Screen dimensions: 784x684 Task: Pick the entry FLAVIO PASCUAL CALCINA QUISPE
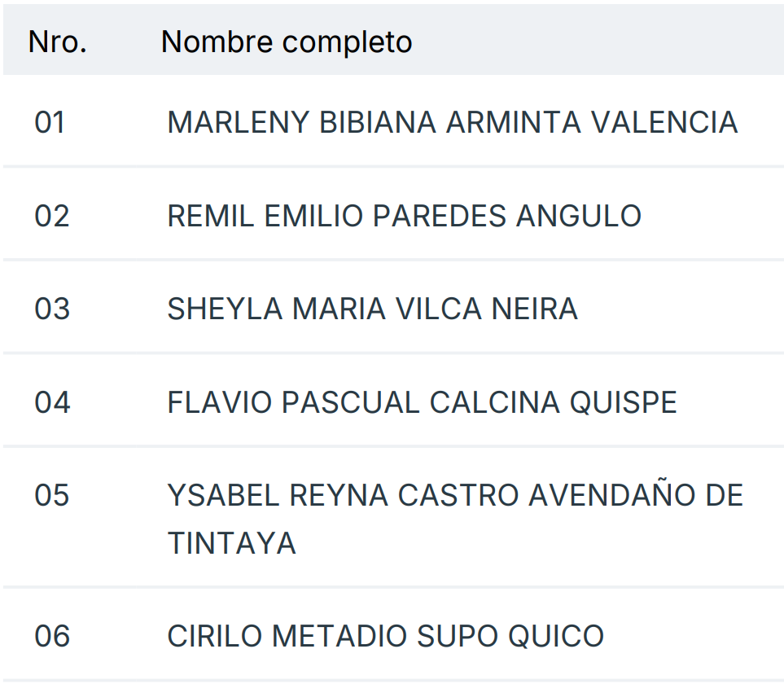[422, 402]
